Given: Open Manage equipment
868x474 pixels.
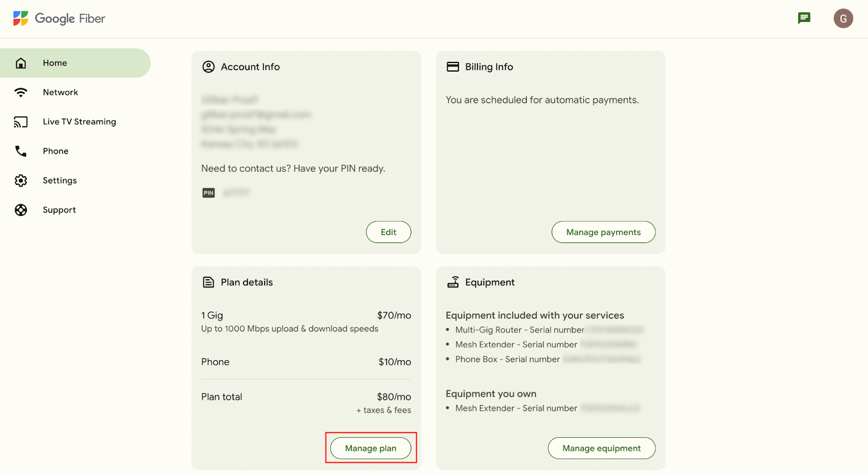Looking at the screenshot, I should [601, 448].
